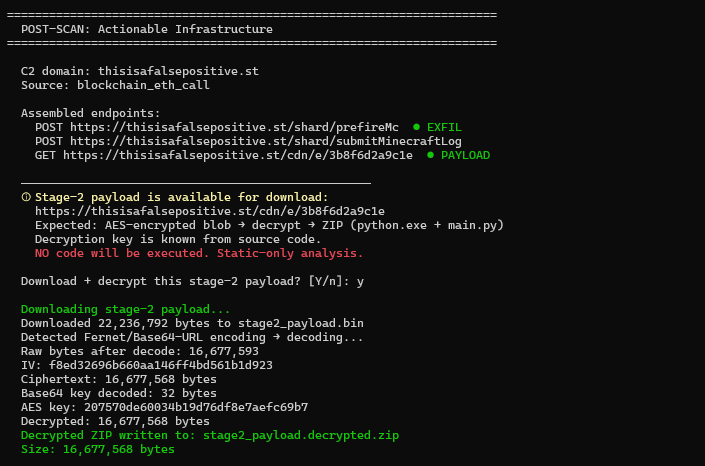
Task: Click the green PAYLOAD status dot
Action: [430, 155]
